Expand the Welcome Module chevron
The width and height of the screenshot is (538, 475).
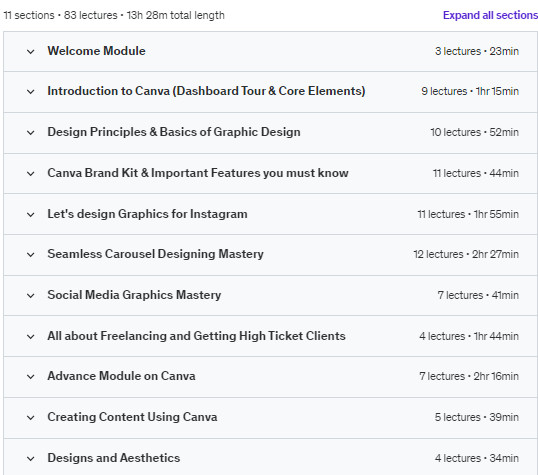31,52
